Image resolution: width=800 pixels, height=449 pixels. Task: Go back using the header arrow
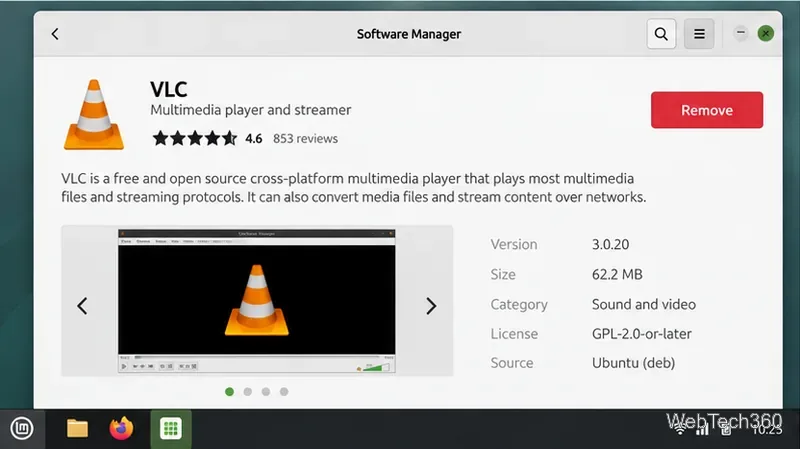(x=55, y=34)
